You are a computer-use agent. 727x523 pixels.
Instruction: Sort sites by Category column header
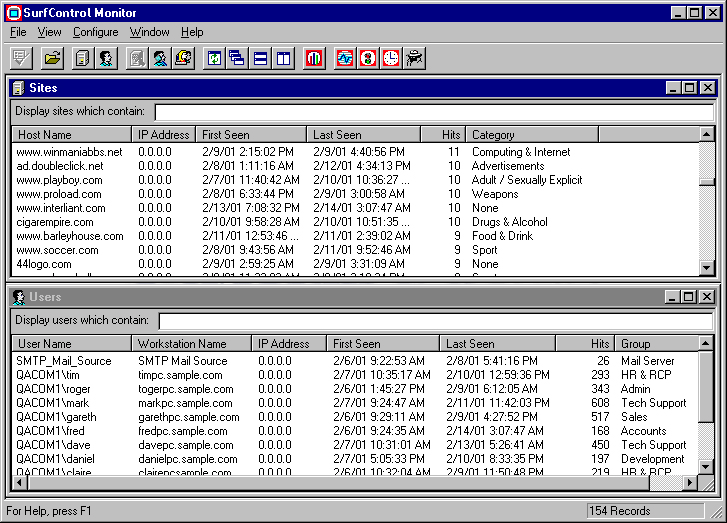coord(532,134)
